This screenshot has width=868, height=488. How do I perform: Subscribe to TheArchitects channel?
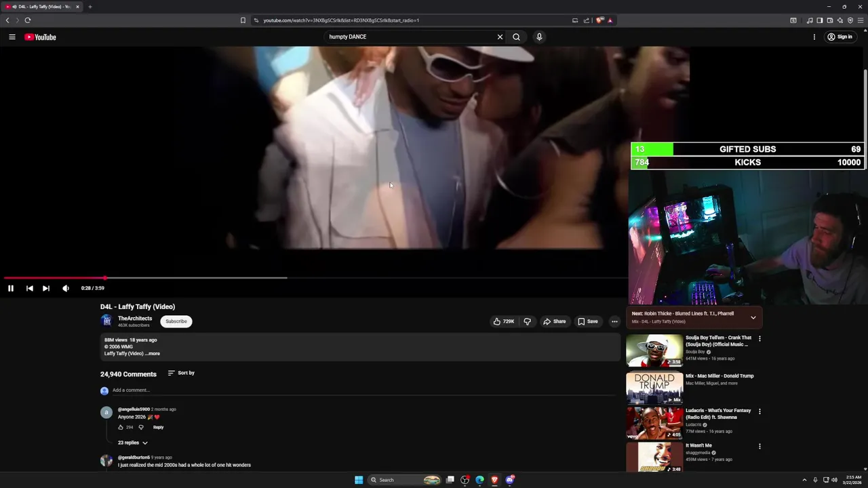176,321
